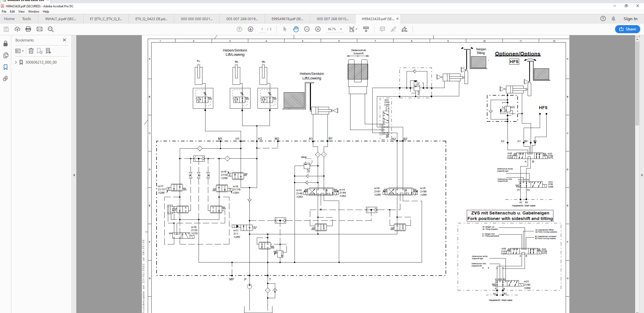
Task: Open the Window menu
Action: point(33,12)
